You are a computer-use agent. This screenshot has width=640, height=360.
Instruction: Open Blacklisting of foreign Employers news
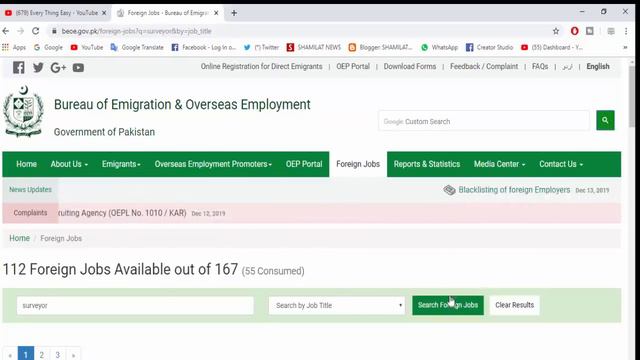514,190
